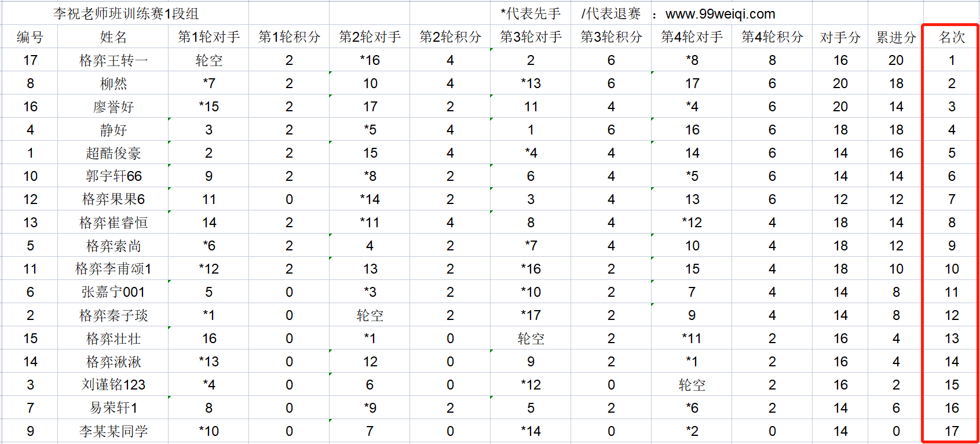This screenshot has height=444, width=980.
Task: Select *13 in 柳然's round 3 opponent
Action: click(531, 83)
